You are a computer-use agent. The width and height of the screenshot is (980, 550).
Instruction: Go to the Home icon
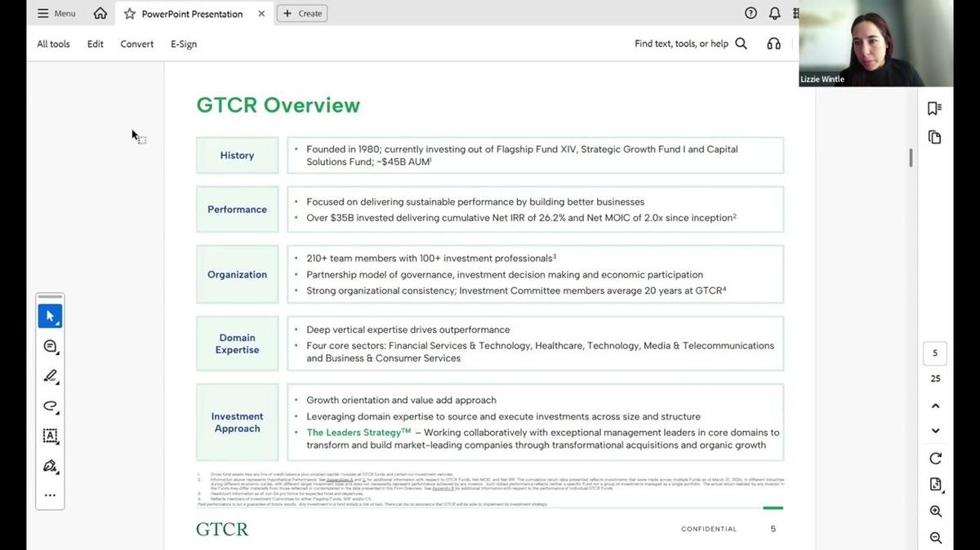point(100,13)
